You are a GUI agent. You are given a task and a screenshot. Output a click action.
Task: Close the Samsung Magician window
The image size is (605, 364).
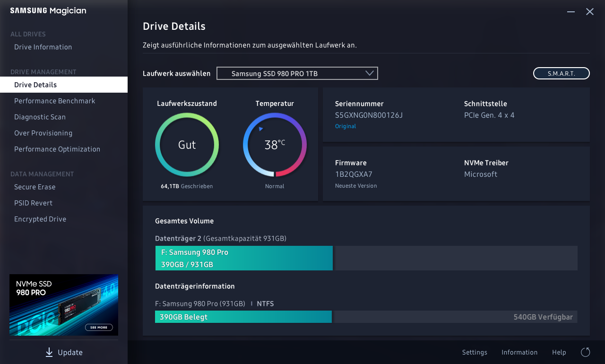[590, 12]
